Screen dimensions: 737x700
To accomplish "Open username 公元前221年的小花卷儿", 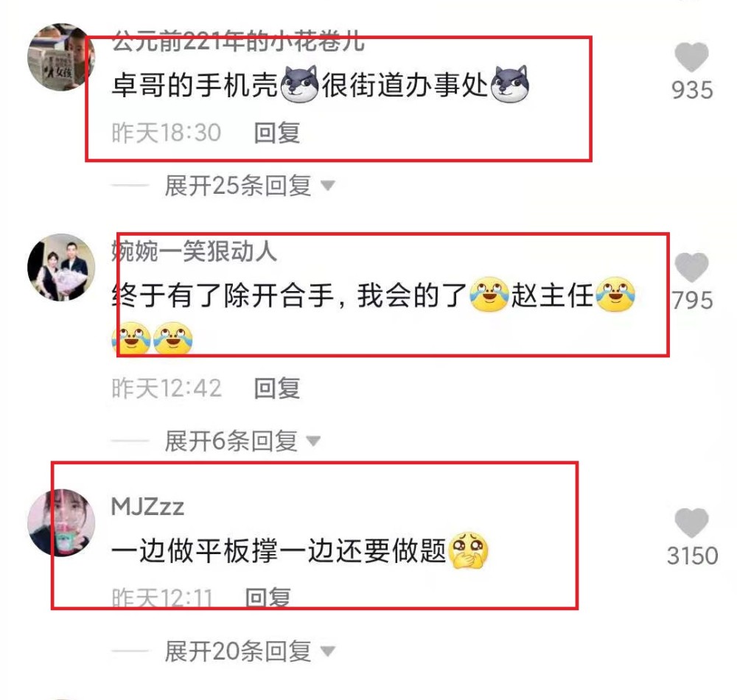I will point(238,41).
